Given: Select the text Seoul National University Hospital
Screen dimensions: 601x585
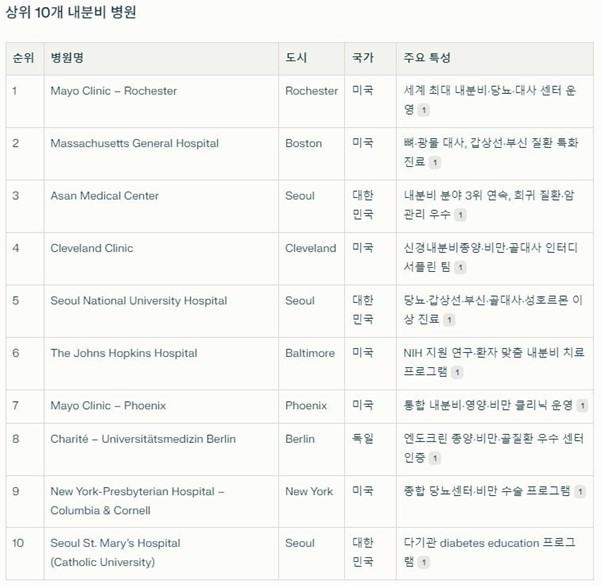Looking at the screenshot, I should [139, 301].
